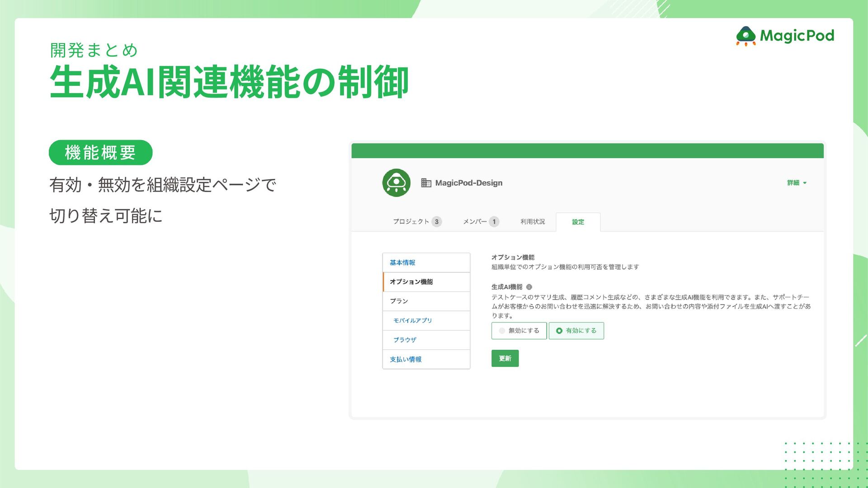Click the project count badge showing 3
Viewport: 868px width, 488px height.
click(436, 222)
